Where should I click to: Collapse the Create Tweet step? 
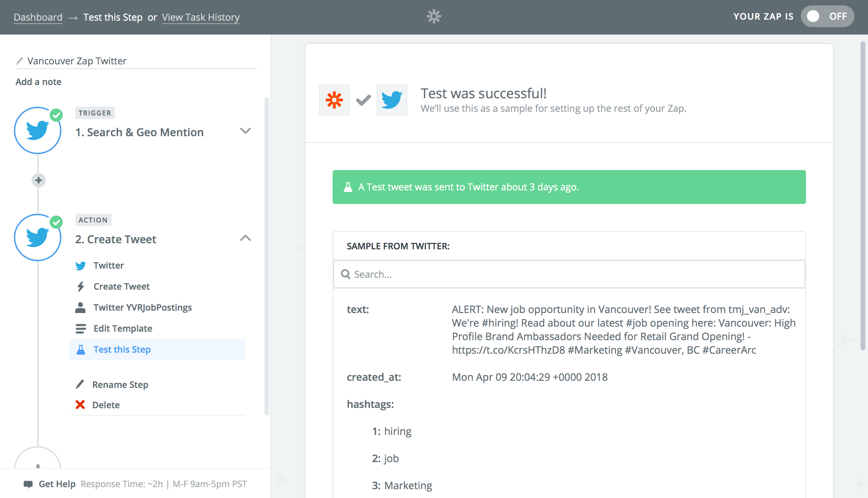[x=245, y=238]
